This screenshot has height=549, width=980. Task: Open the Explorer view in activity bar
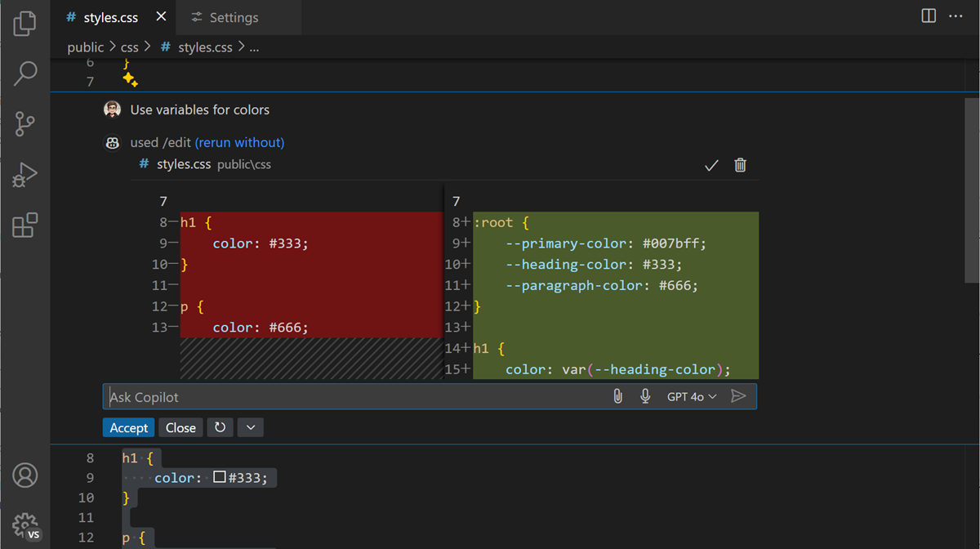pyautogui.click(x=25, y=23)
